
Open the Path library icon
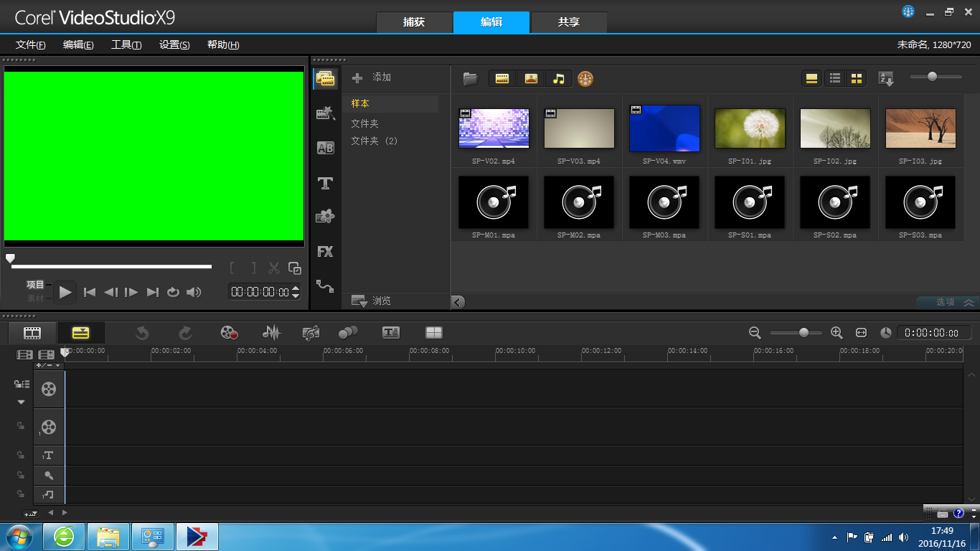pos(326,286)
